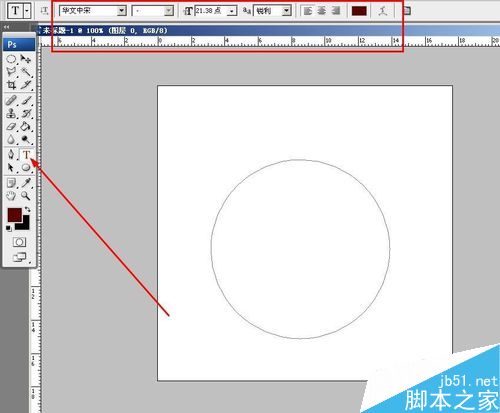Left align text

click(x=308, y=11)
